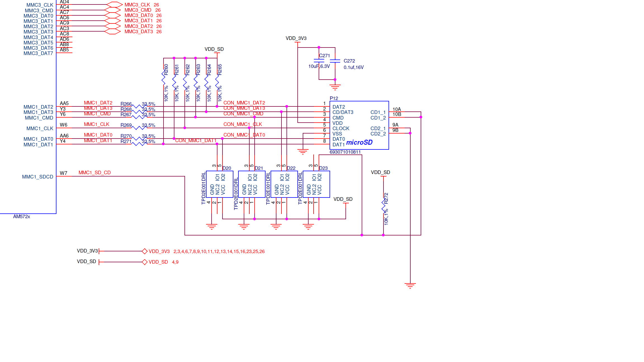
Task: Click the VDD_3V3 off-page diamond connector
Action: pos(145,251)
